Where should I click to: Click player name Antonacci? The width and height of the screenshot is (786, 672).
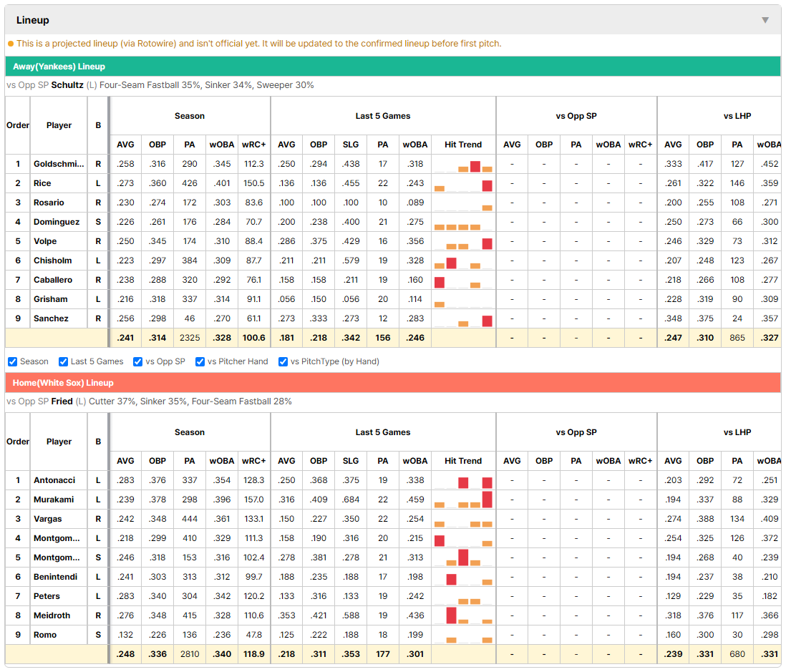(54, 480)
